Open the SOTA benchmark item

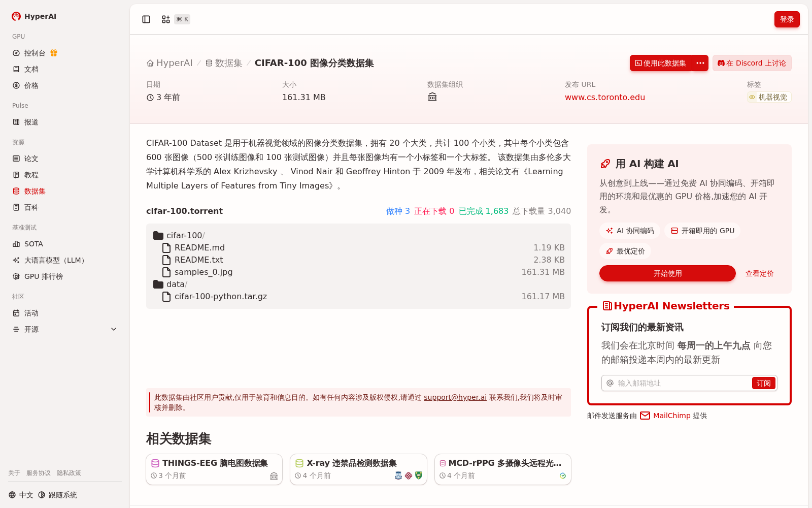pyautogui.click(x=65, y=244)
